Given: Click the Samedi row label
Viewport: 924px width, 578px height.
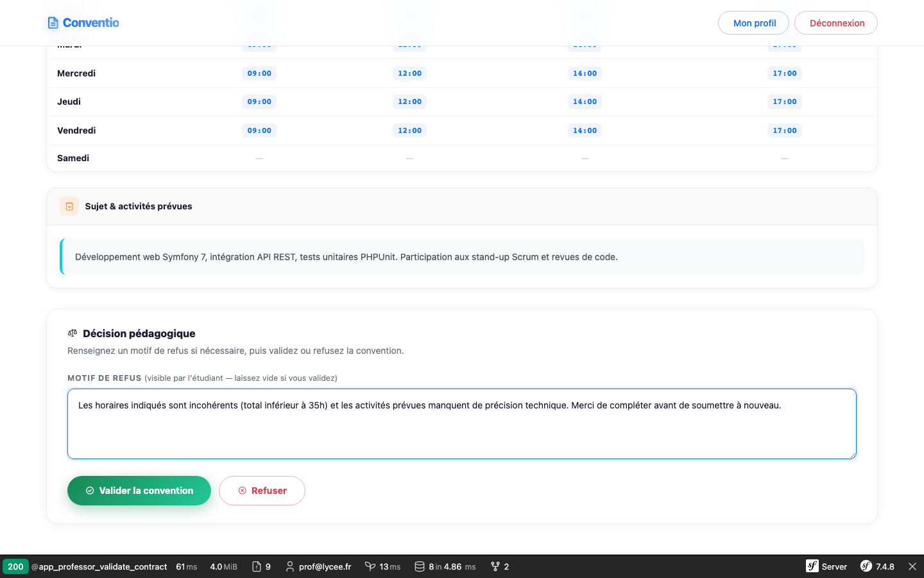Looking at the screenshot, I should 73,158.
